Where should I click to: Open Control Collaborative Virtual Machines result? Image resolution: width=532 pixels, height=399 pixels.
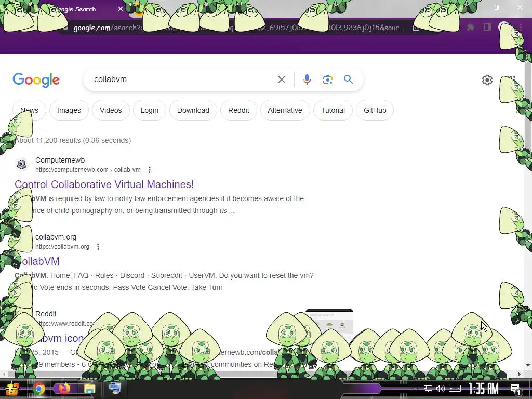(104, 184)
